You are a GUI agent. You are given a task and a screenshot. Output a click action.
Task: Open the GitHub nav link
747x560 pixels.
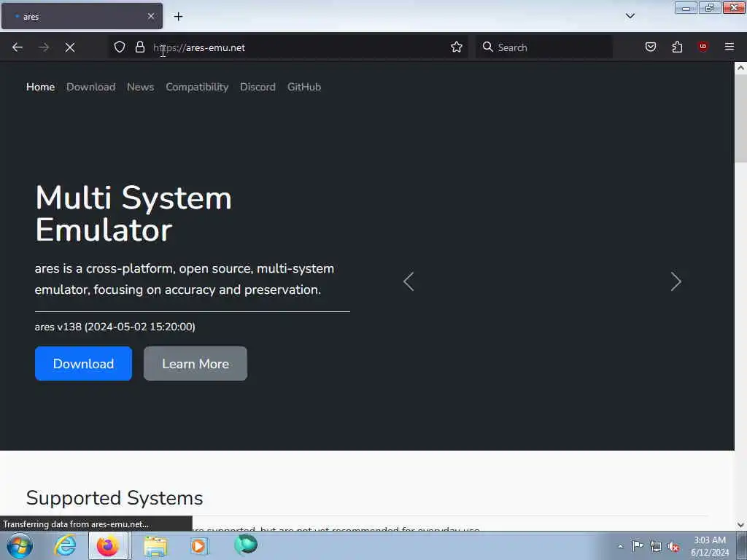coord(304,87)
